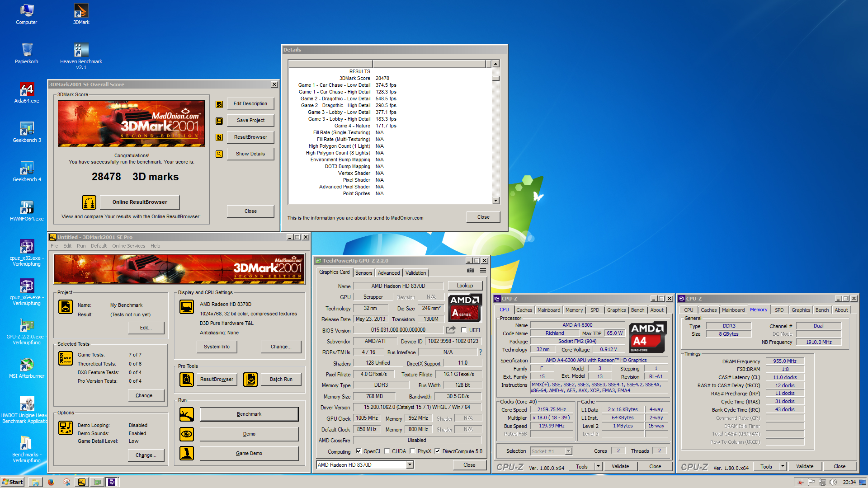Click the 3DMark2001 banner image in the score window

(x=131, y=123)
